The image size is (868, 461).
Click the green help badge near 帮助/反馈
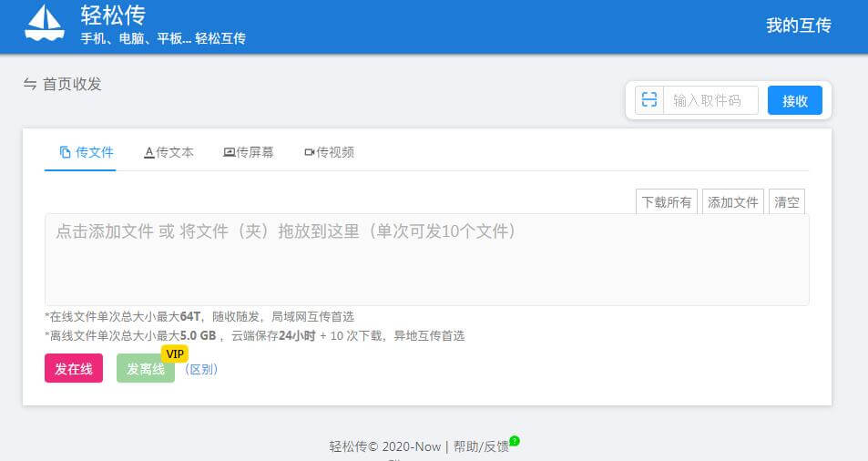pyautogui.click(x=515, y=441)
